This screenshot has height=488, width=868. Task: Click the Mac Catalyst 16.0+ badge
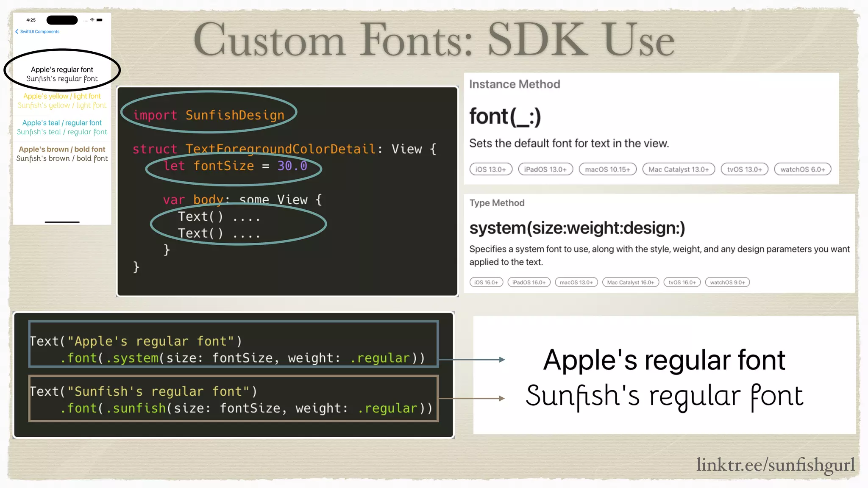(631, 283)
